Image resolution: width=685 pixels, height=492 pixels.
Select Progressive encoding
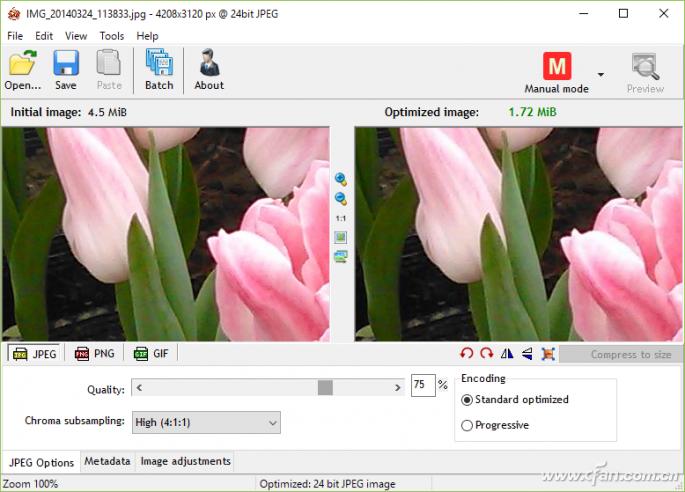point(467,425)
